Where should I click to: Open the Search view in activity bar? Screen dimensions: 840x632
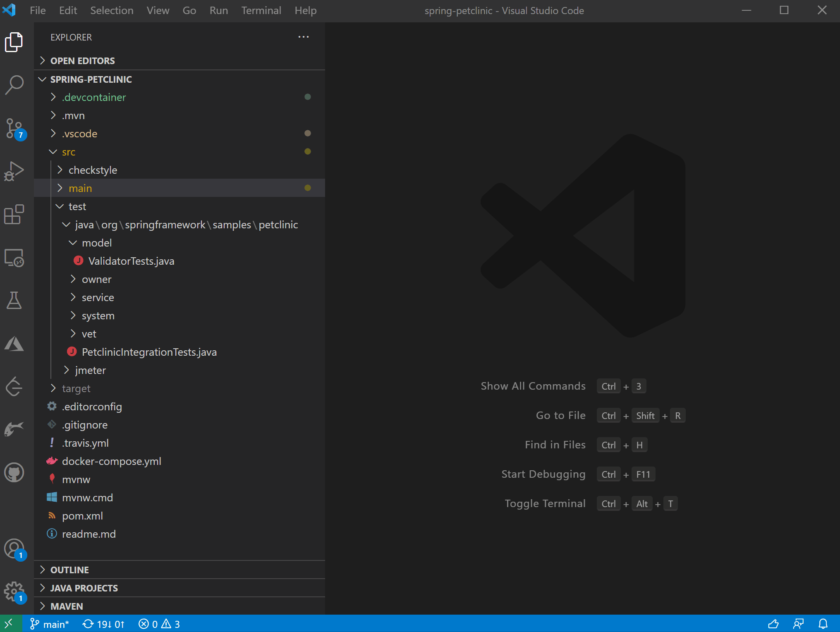[x=14, y=85]
